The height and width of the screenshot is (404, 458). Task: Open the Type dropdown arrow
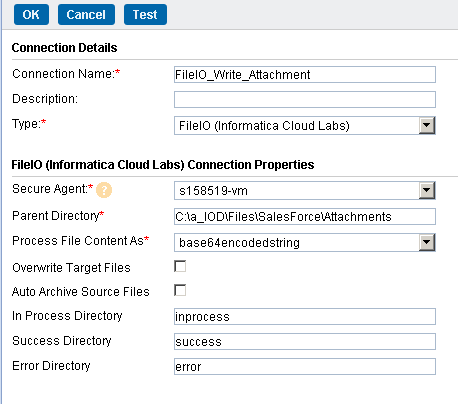[427, 126]
